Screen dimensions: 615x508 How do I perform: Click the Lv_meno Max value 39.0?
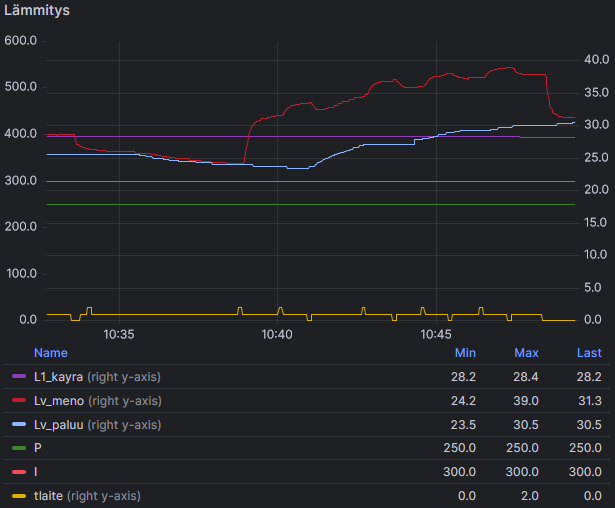[526, 401]
